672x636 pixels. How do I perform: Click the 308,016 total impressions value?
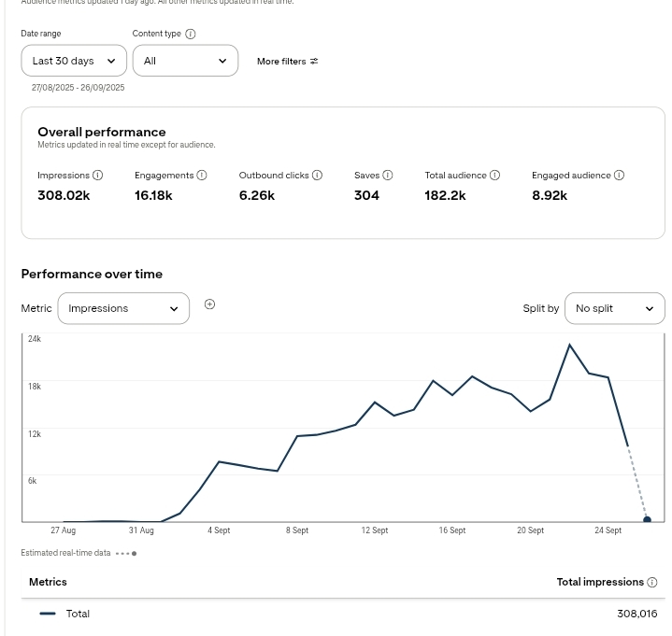tap(636, 614)
